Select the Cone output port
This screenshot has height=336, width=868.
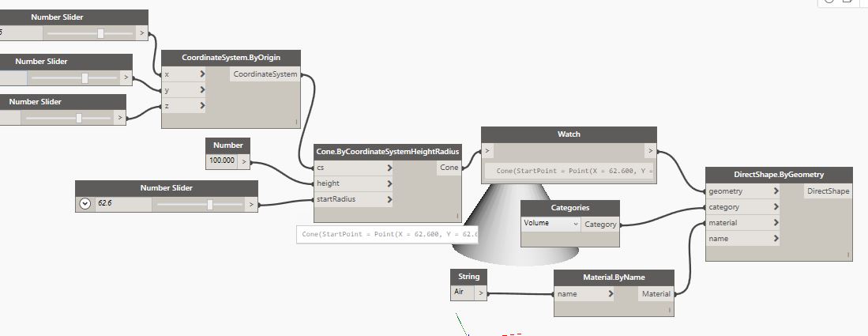pos(449,168)
